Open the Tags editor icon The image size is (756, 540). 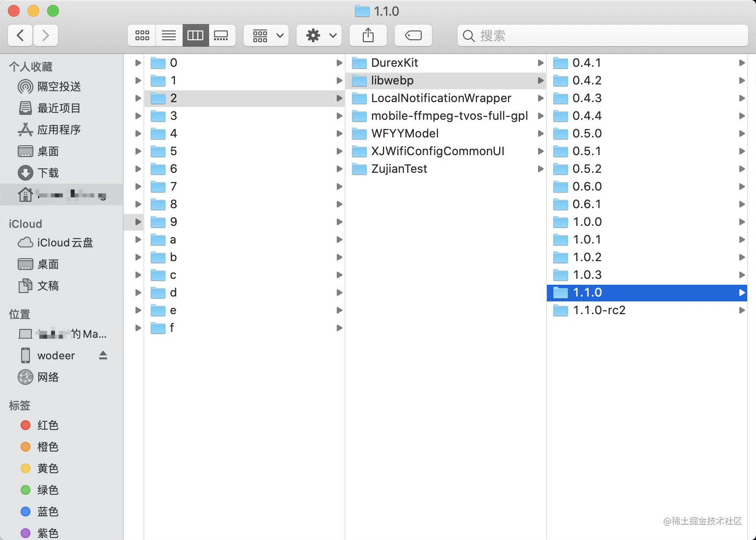pos(413,35)
